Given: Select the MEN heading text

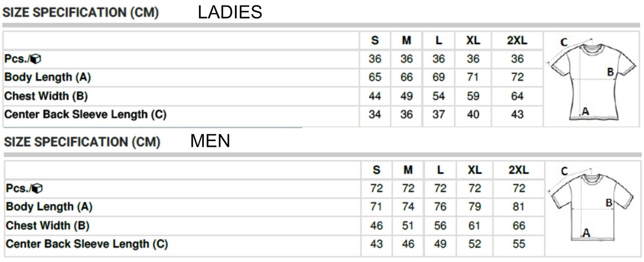Looking at the screenshot, I should [210, 141].
